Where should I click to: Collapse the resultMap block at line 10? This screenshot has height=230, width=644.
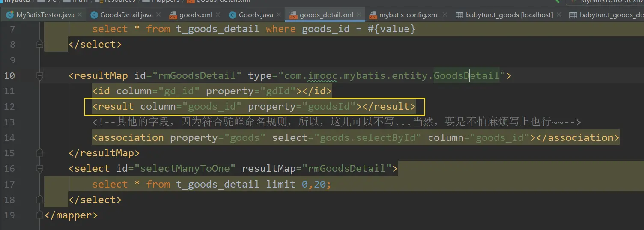point(40,76)
